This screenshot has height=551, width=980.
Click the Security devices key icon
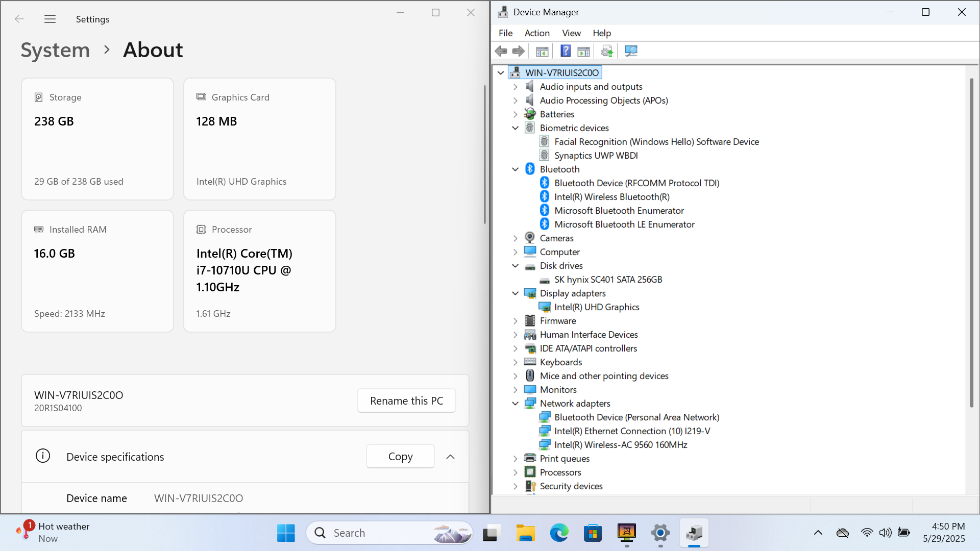(x=530, y=486)
